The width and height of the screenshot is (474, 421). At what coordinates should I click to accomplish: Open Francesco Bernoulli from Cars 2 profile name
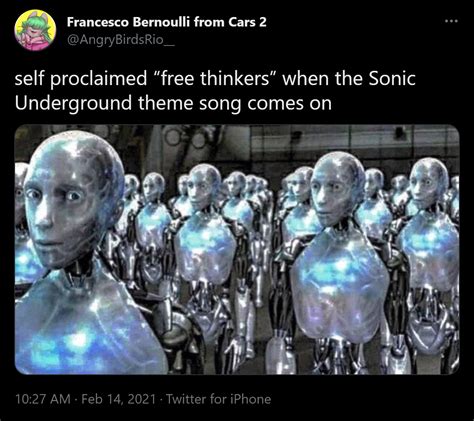167,22
